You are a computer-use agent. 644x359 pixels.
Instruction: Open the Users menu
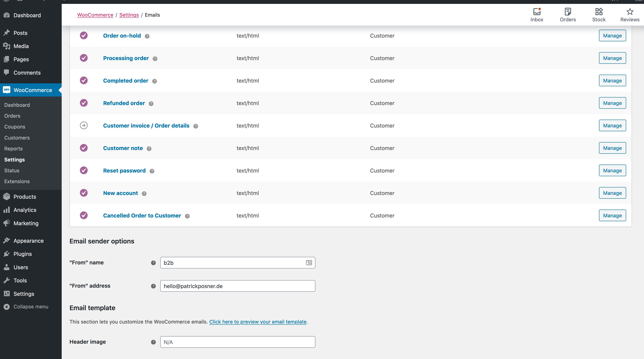(x=31, y=267)
